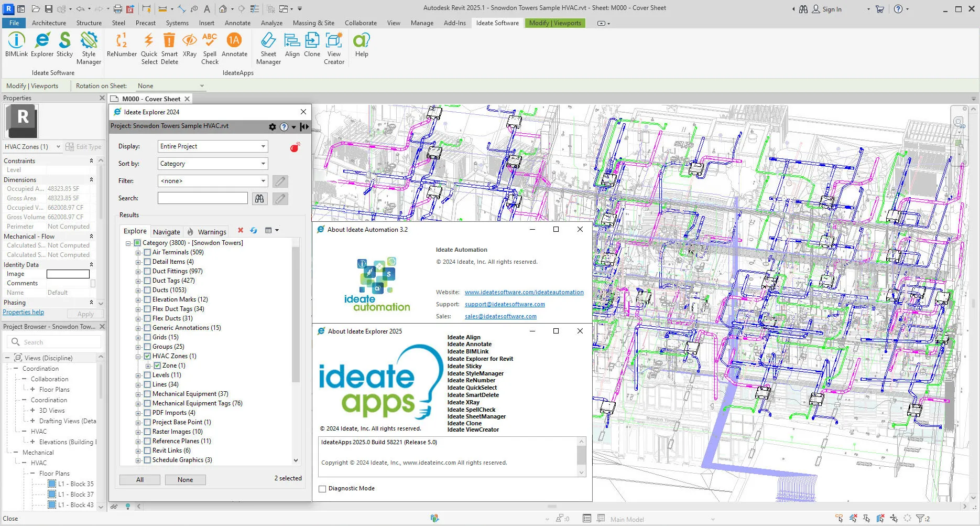Click the All selection button
The image size is (980, 526).
[140, 480]
